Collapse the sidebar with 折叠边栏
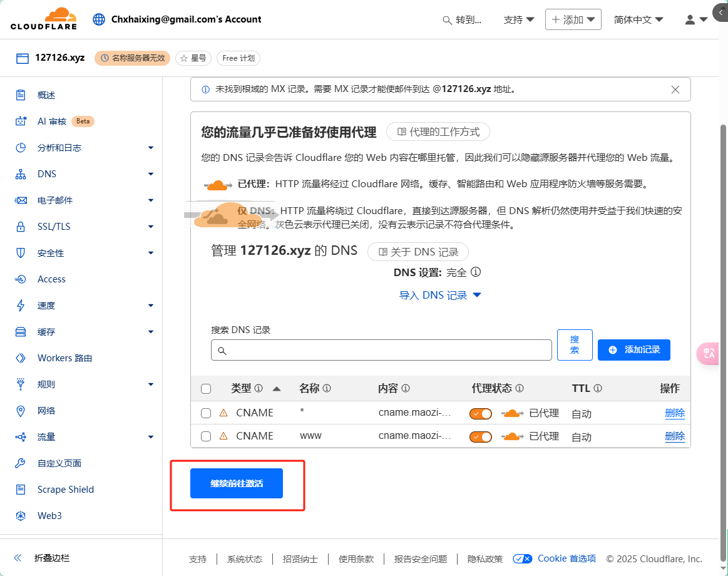This screenshot has width=728, height=576. [42, 558]
